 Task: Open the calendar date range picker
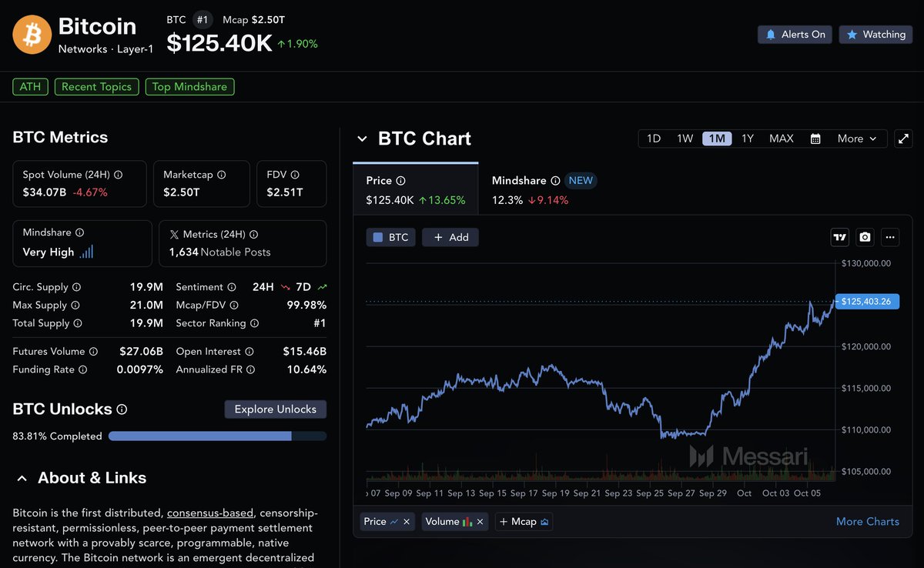click(x=815, y=139)
